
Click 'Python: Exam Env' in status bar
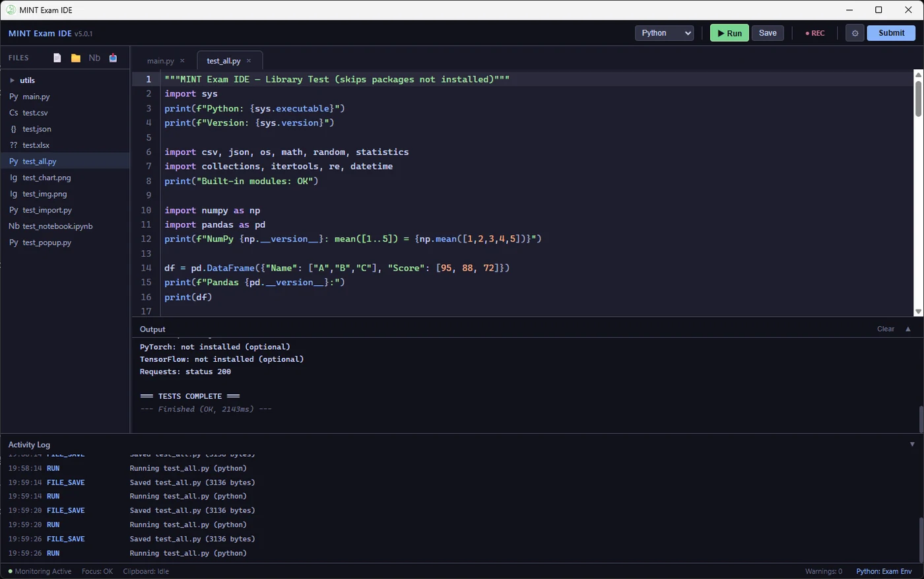click(884, 572)
